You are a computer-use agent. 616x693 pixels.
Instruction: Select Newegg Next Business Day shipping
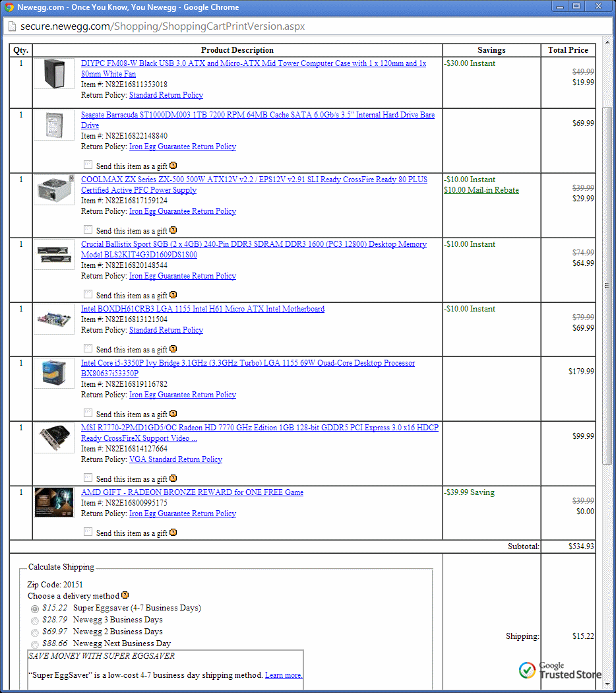coord(35,644)
